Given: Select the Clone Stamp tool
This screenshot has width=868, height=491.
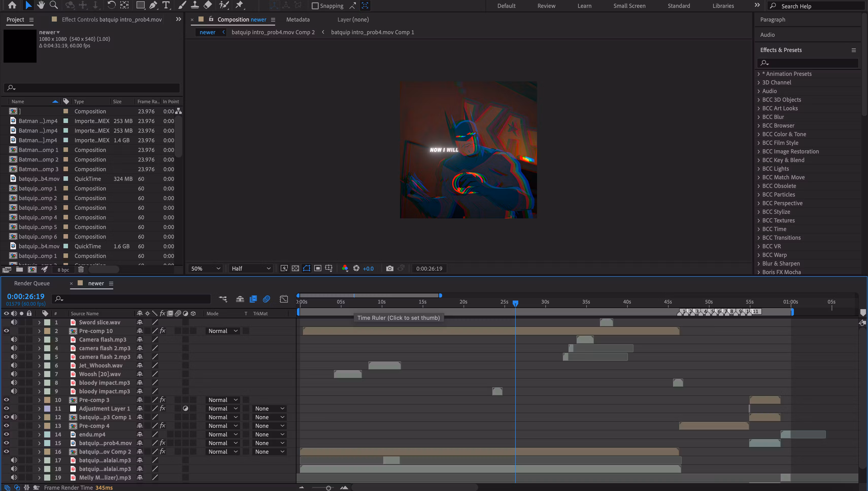Looking at the screenshot, I should point(195,5).
